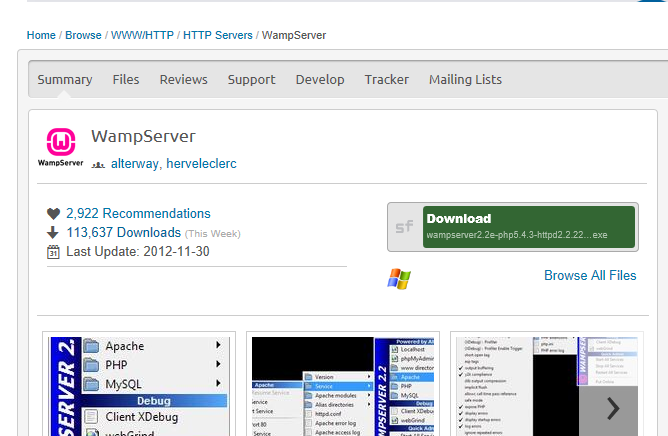Go to the Support tab

251,80
